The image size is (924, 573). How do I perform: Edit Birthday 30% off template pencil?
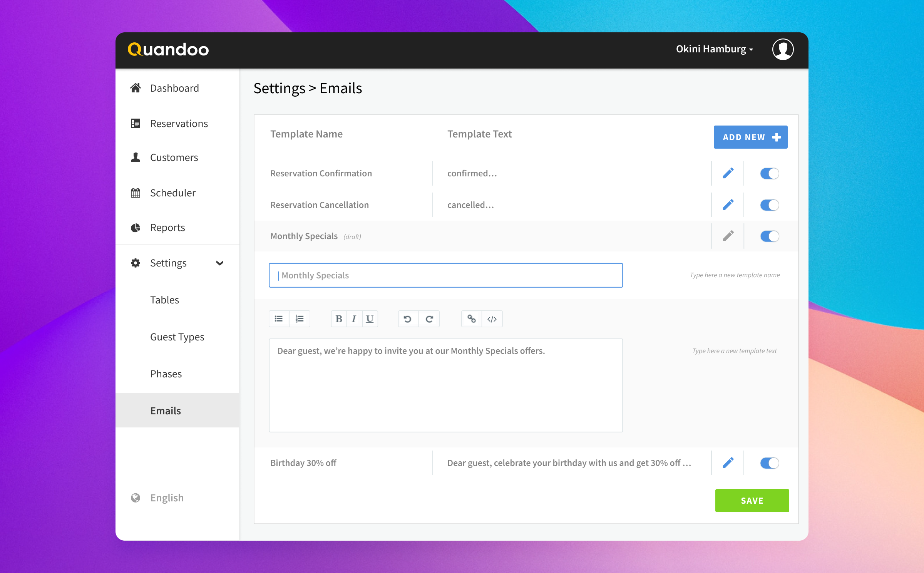point(728,463)
